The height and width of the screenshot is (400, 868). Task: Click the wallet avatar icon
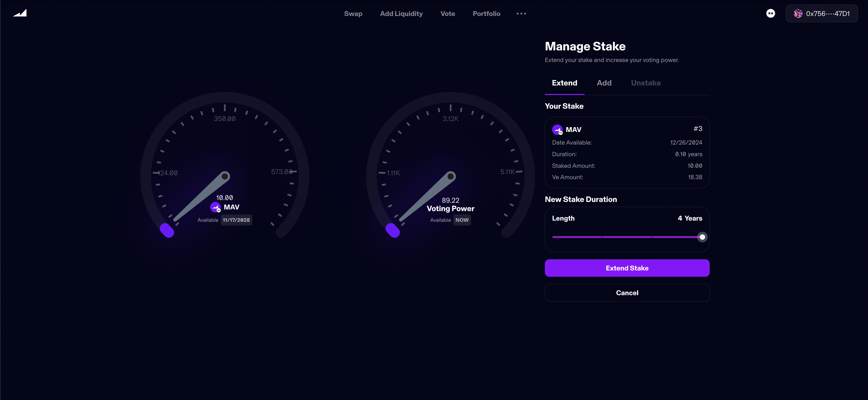(798, 14)
